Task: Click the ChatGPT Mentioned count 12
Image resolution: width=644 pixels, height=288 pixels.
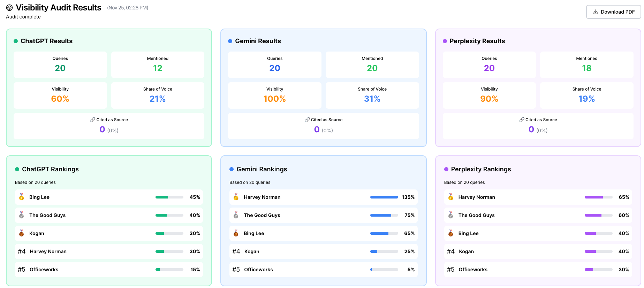Action: (158, 68)
